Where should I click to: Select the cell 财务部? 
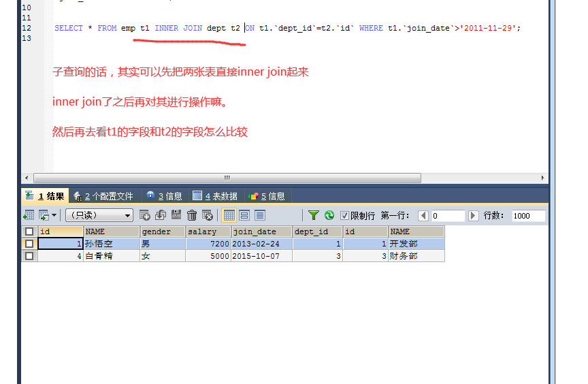pyautogui.click(x=416, y=256)
